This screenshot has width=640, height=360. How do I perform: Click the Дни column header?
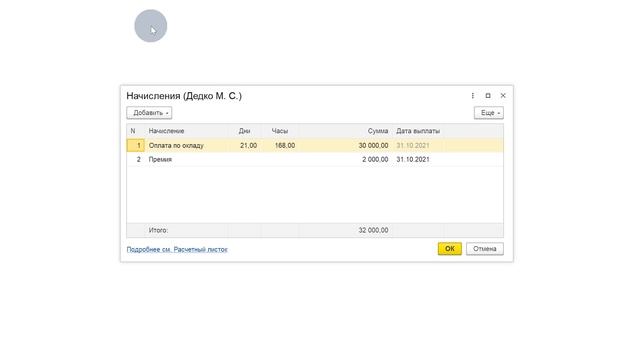pos(244,131)
